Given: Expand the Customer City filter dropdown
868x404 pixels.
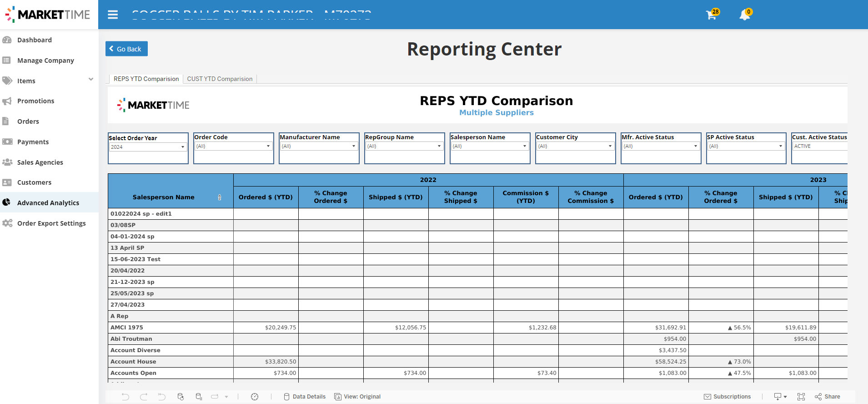Looking at the screenshot, I should 575,146.
